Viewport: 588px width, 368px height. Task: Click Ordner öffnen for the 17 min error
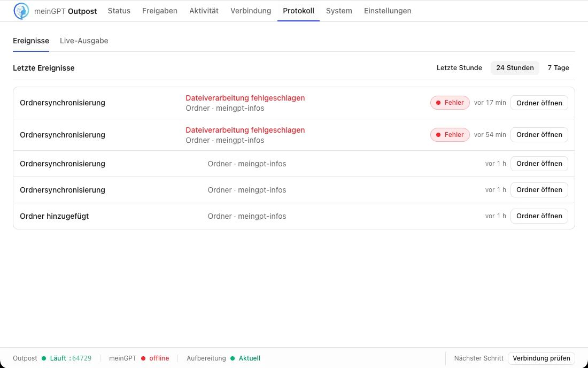(539, 103)
